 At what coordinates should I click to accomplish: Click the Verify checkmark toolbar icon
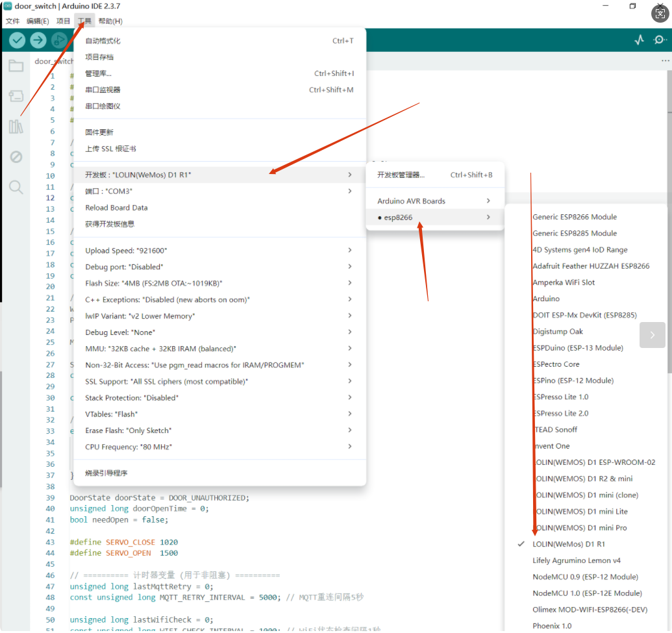pos(18,40)
